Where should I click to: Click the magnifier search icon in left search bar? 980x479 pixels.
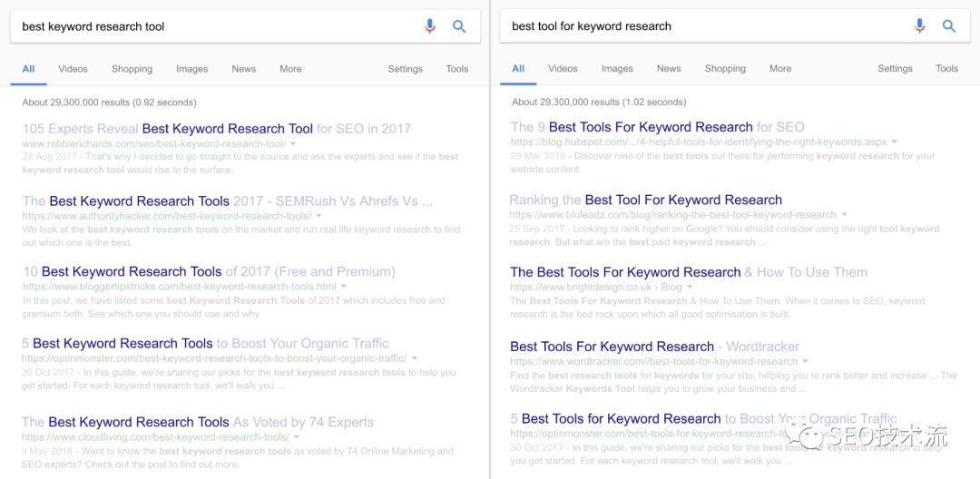pos(459,26)
